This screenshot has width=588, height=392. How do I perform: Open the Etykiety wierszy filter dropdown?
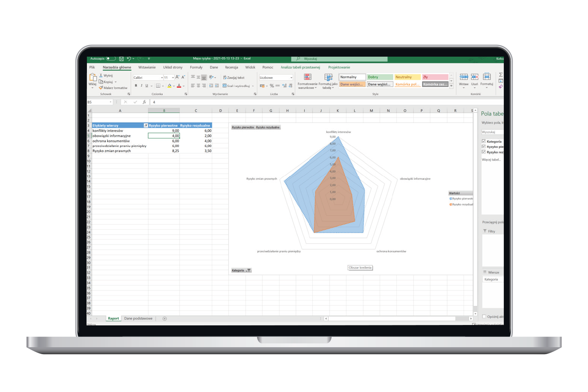145,126
